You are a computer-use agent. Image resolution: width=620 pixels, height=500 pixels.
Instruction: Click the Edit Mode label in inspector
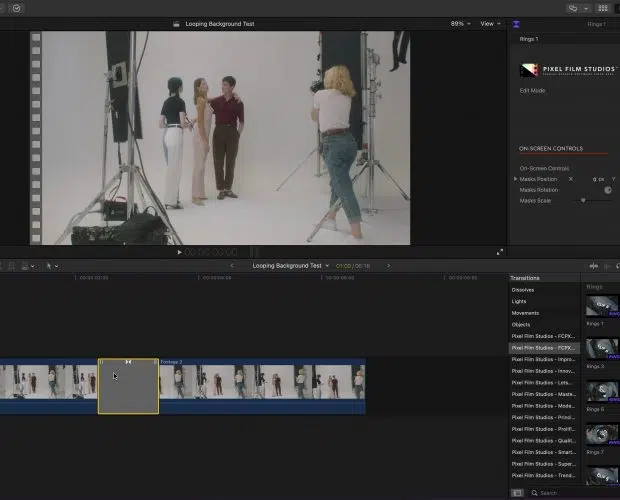(532, 91)
